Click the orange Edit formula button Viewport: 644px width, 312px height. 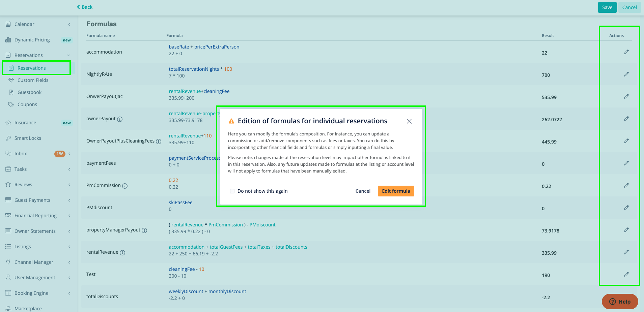click(396, 191)
